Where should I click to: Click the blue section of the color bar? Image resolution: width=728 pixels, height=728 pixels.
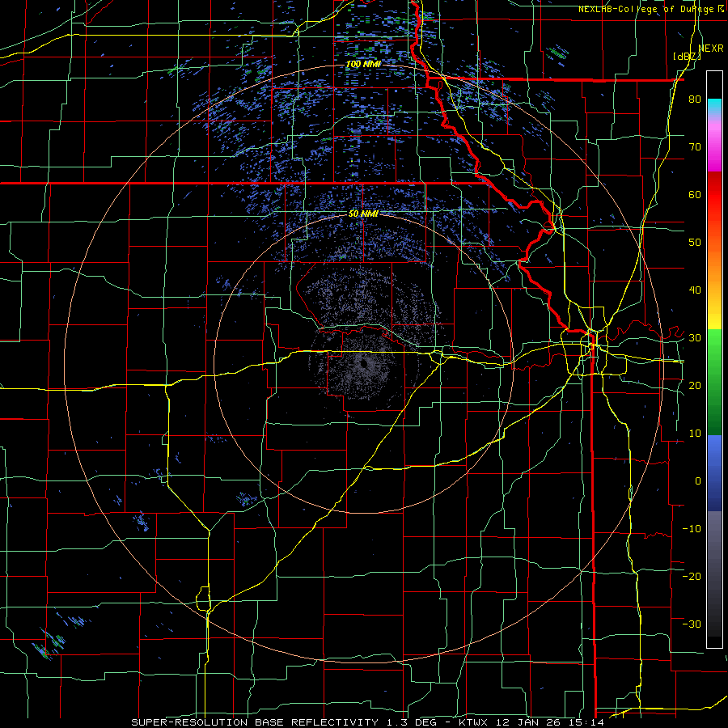click(x=714, y=472)
